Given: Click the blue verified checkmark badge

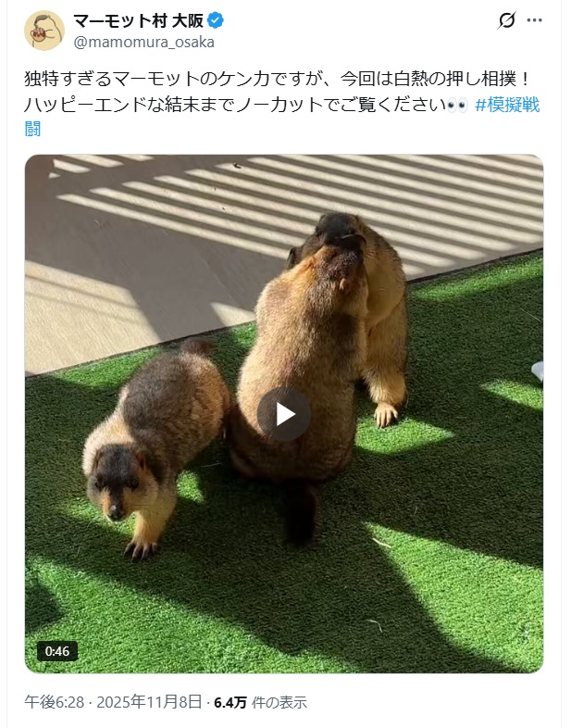Looking at the screenshot, I should [216, 20].
